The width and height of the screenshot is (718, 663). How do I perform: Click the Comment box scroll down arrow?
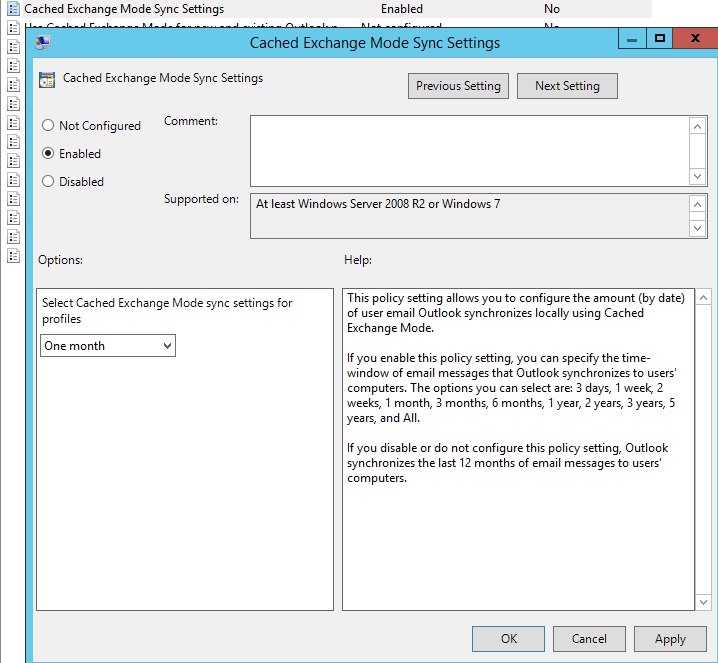[697, 176]
